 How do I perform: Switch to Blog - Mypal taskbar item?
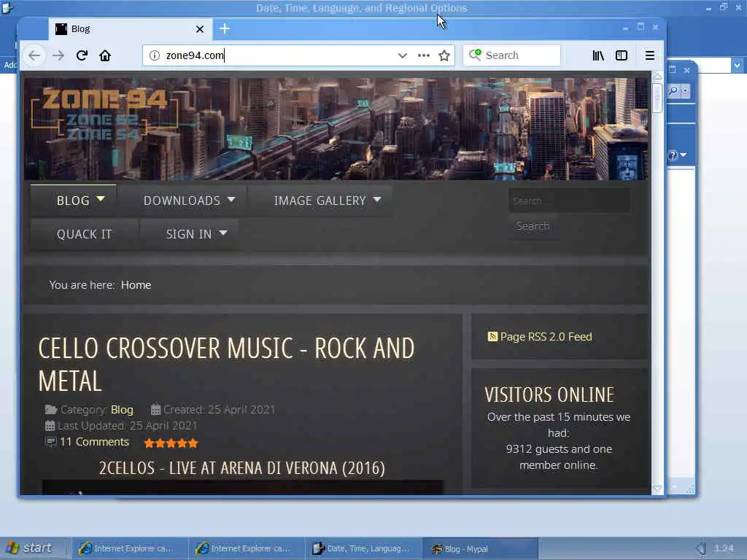click(x=479, y=548)
